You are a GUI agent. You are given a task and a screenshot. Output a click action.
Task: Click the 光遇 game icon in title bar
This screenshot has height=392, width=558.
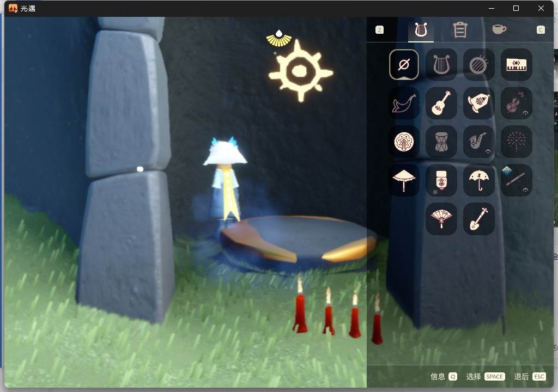pyautogui.click(x=13, y=8)
